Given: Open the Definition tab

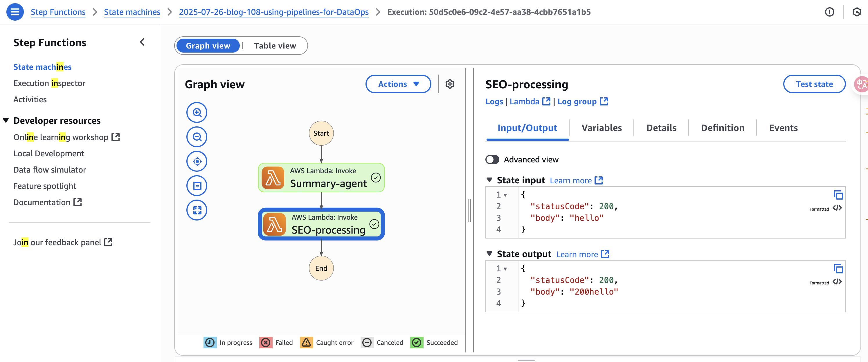Looking at the screenshot, I should coord(723,128).
